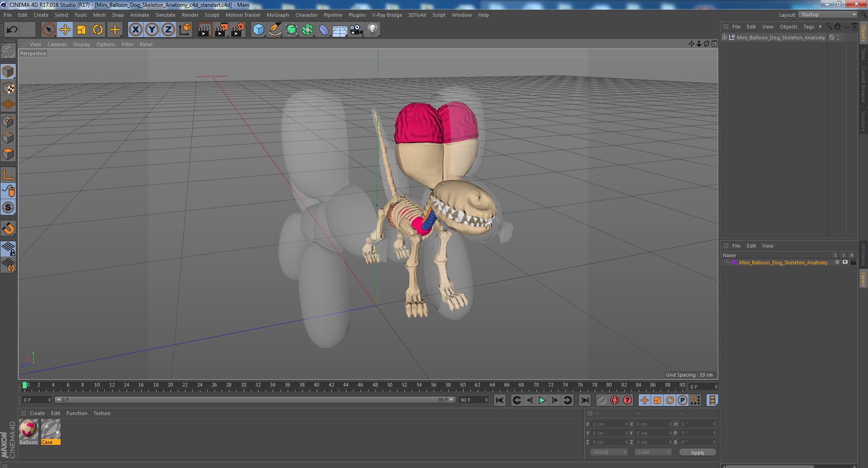The width and height of the screenshot is (868, 468).
Task: Open the viewport Cameras menu
Action: pos(57,44)
